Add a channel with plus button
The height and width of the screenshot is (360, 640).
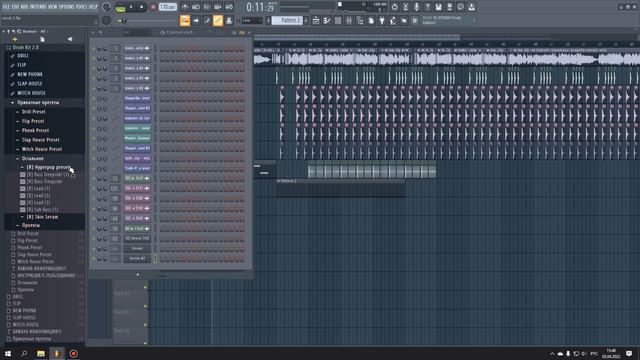click(138, 275)
